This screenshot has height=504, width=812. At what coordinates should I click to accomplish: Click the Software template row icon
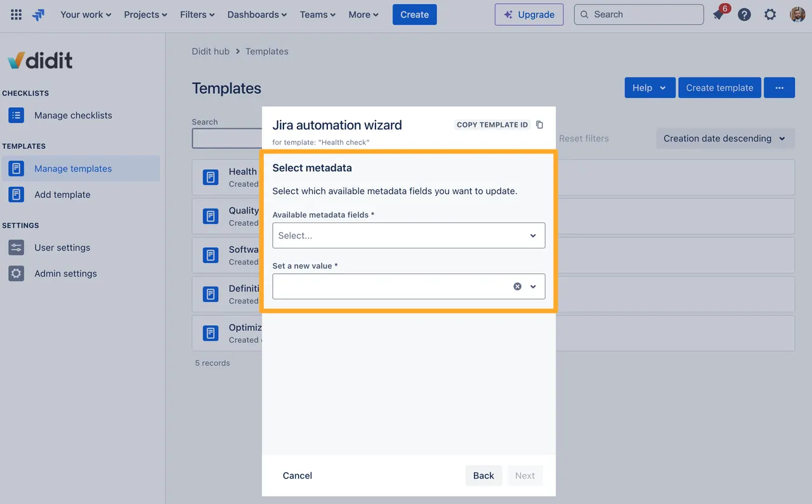[x=211, y=255]
